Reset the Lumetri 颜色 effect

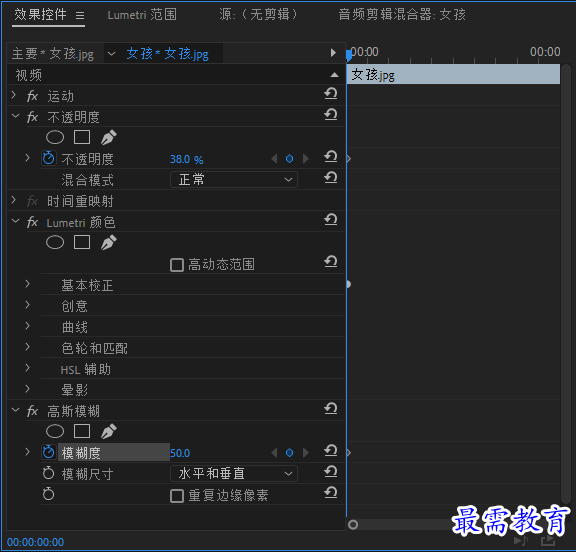point(331,219)
